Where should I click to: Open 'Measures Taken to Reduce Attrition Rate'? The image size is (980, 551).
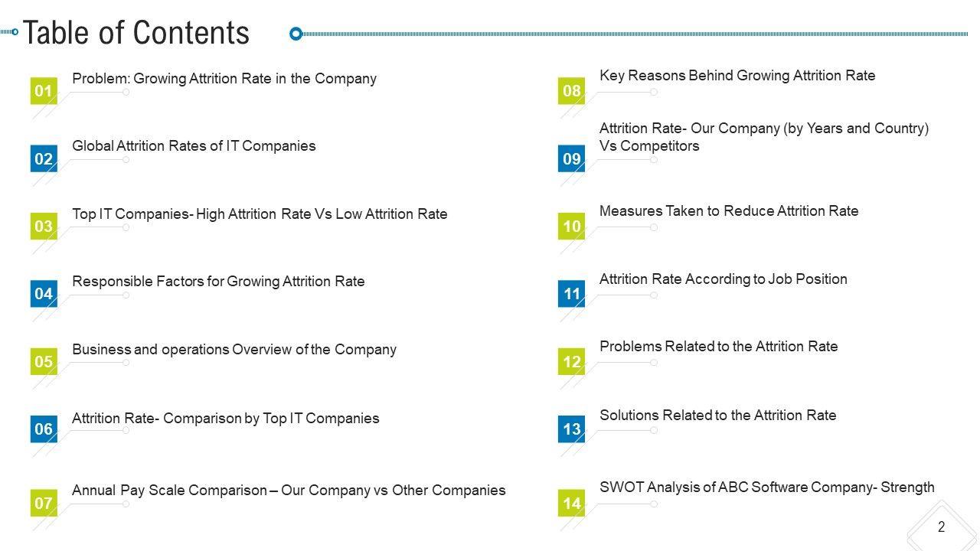(x=728, y=211)
